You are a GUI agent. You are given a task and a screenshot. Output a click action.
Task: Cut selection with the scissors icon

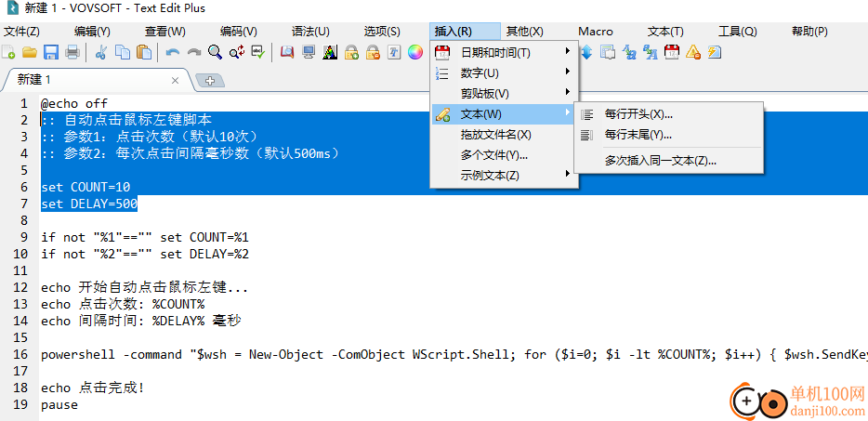coord(100,53)
